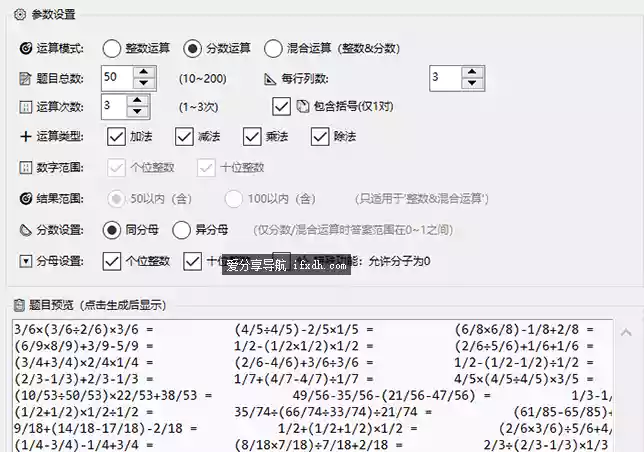
Task: Click the target icon beside 结果范围
Action: [25, 199]
